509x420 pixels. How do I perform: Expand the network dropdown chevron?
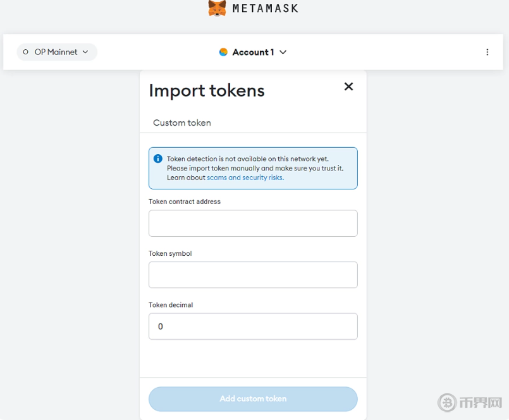[x=85, y=52]
